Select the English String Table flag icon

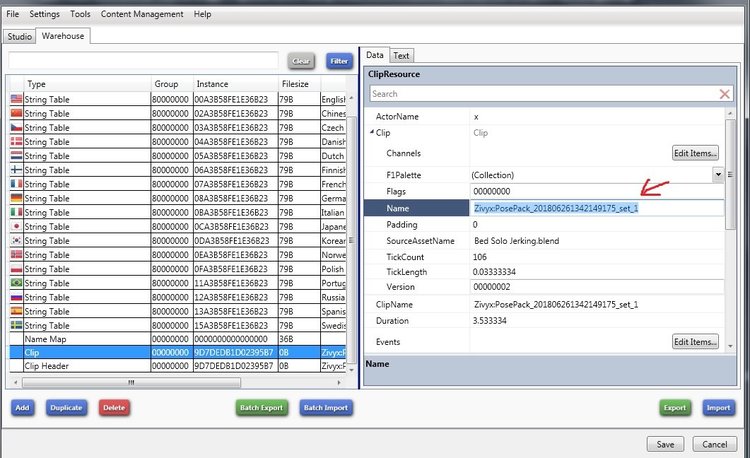click(x=16, y=99)
